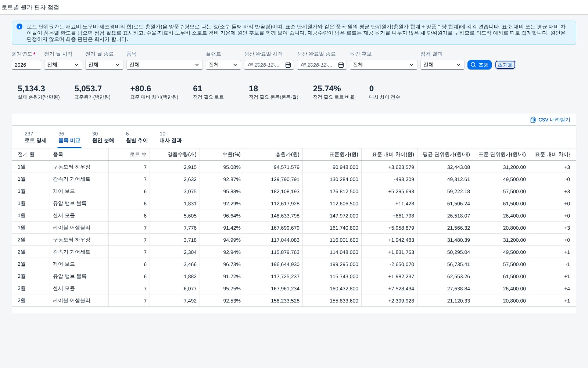Click the 25.74% 점검 필요 로트 비율 value
Screen dimensions: 588x368
pyautogui.click(x=327, y=89)
